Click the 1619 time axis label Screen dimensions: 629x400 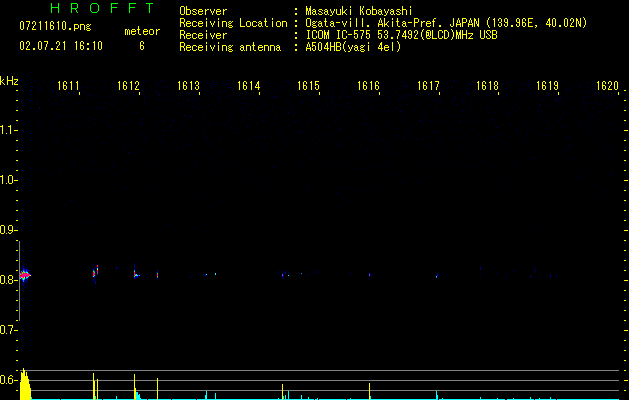point(548,85)
